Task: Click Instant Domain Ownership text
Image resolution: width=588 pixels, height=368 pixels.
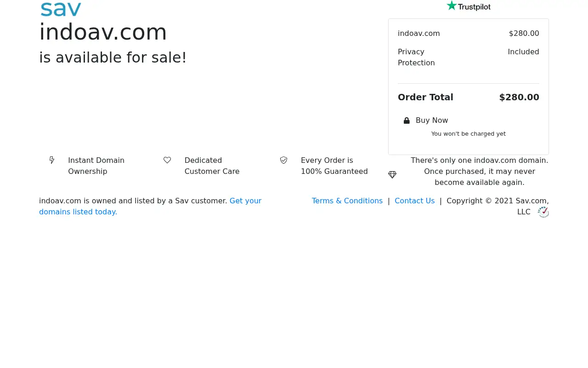Action: click(x=96, y=166)
